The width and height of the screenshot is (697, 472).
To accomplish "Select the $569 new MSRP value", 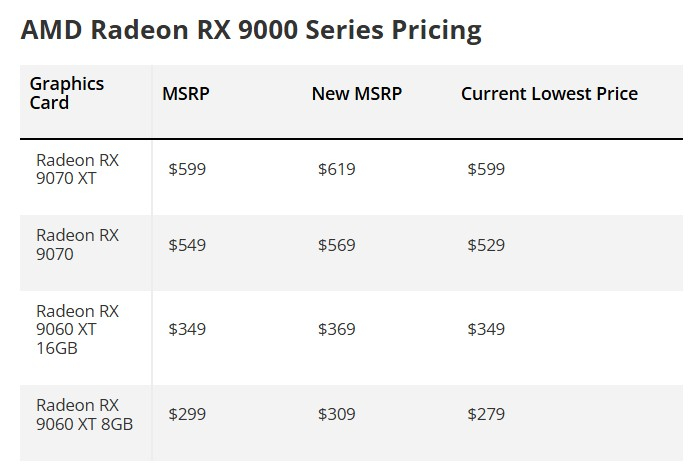I will coord(336,245).
